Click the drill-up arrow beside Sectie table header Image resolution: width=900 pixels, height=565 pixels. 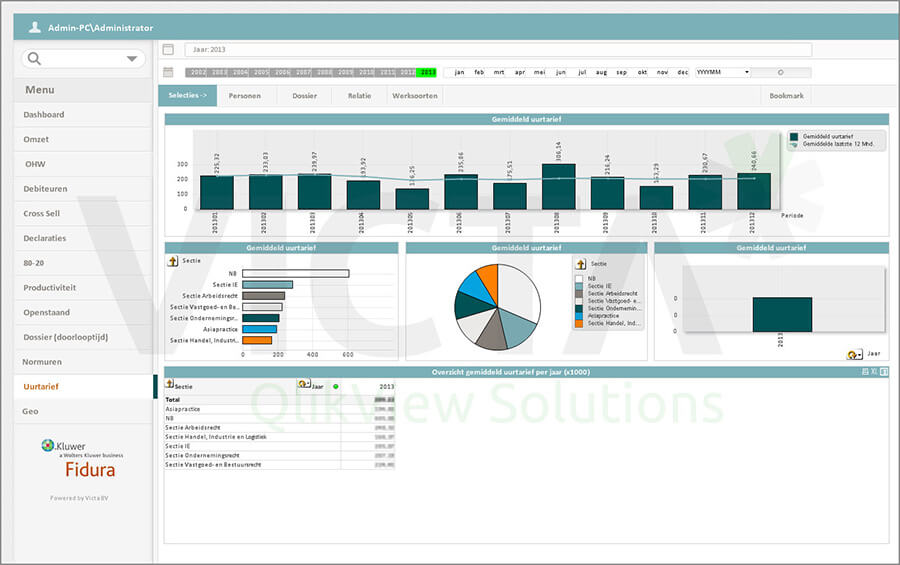pos(169,383)
